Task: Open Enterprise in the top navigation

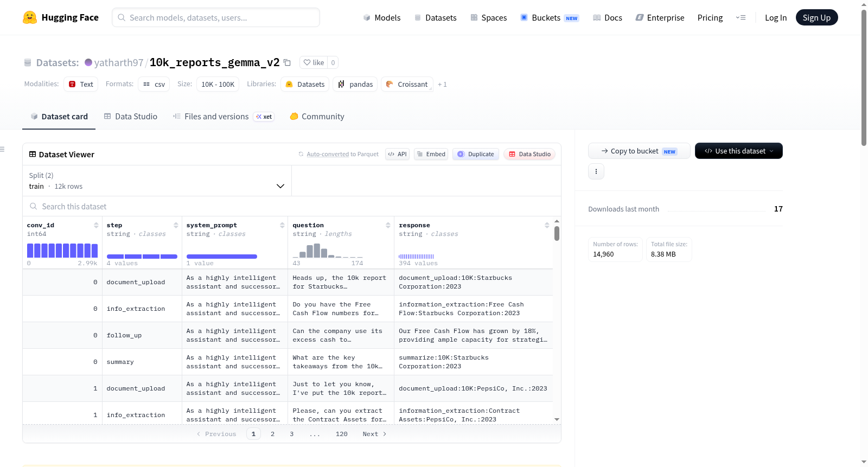Action: click(x=660, y=17)
